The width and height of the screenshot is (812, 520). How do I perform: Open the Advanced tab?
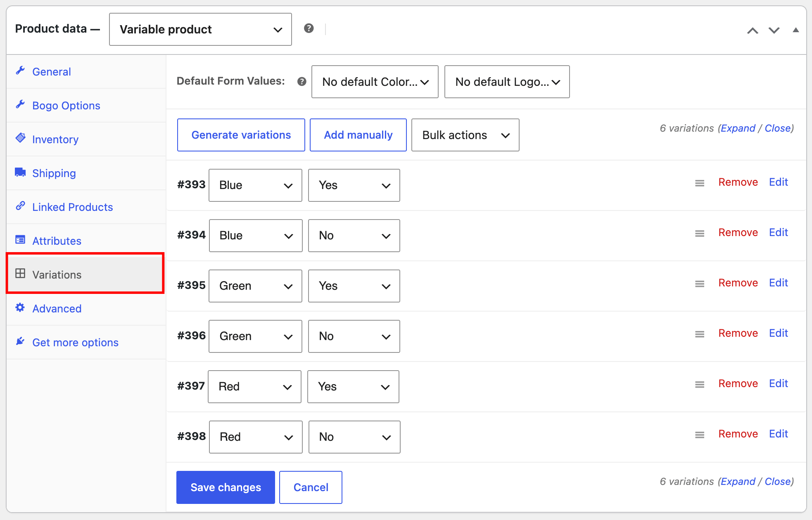pos(86,308)
